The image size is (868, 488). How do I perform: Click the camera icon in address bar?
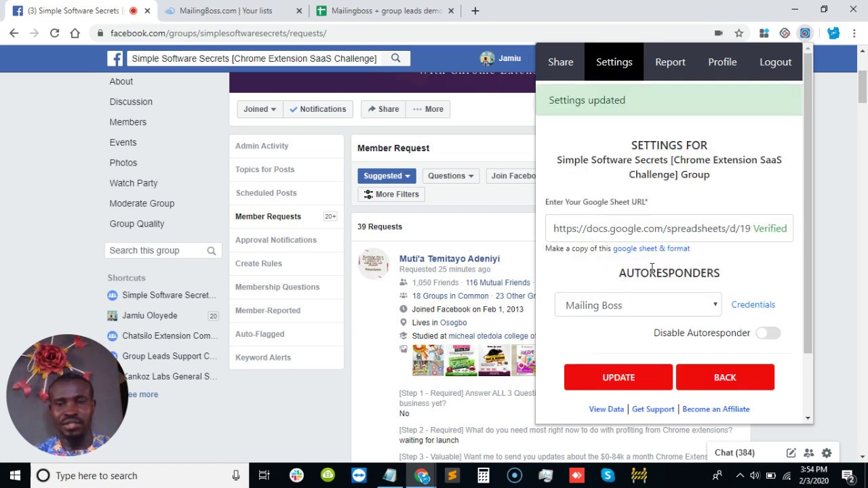(x=718, y=33)
